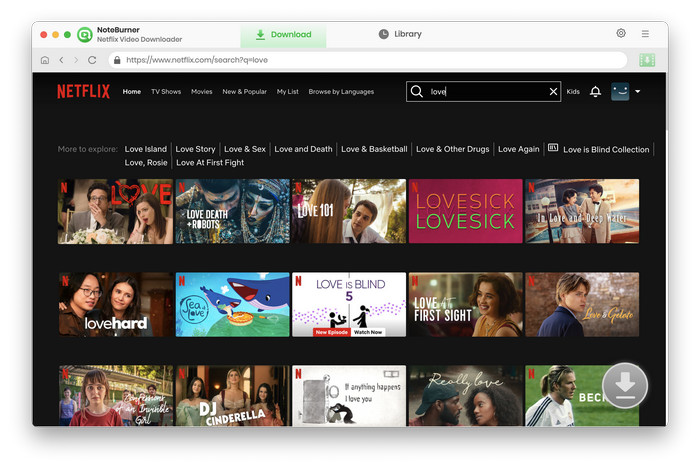This screenshot has height=469, width=700.
Task: Open Love is Blind 5 thumbnail
Action: (349, 305)
